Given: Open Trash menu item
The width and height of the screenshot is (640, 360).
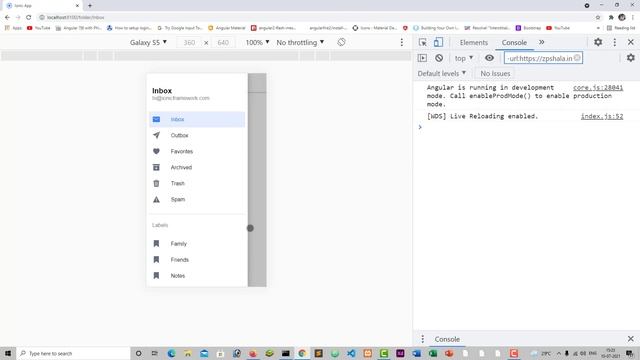Looking at the screenshot, I should [x=197, y=183].
